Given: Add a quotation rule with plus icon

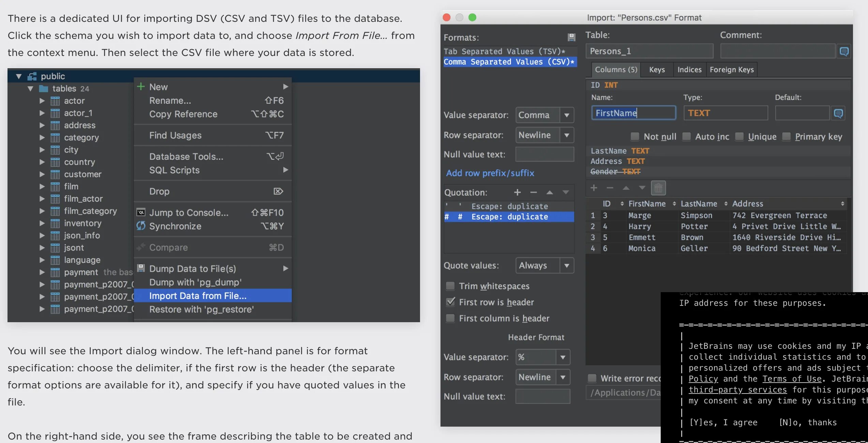Looking at the screenshot, I should pyautogui.click(x=517, y=192).
